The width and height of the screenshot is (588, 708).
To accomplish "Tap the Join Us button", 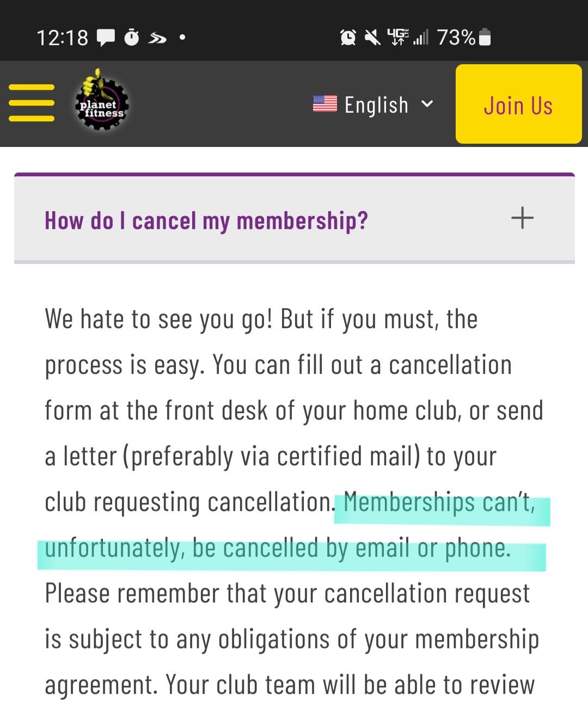I will pos(518,104).
